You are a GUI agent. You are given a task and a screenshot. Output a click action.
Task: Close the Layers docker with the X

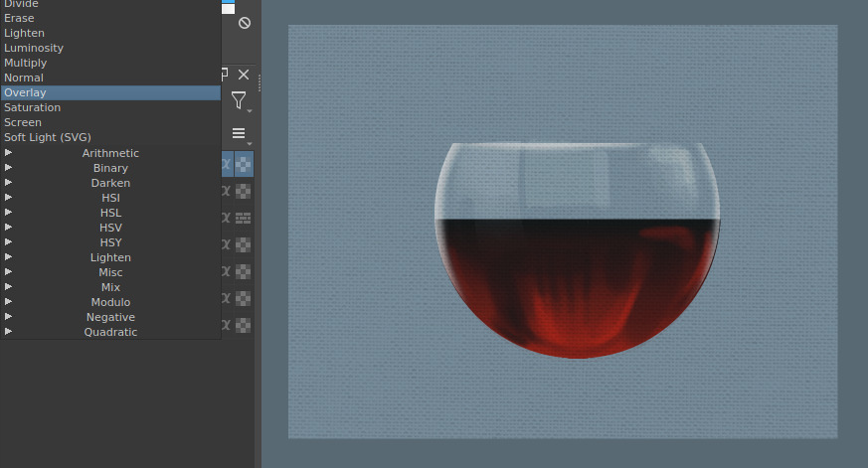click(244, 75)
